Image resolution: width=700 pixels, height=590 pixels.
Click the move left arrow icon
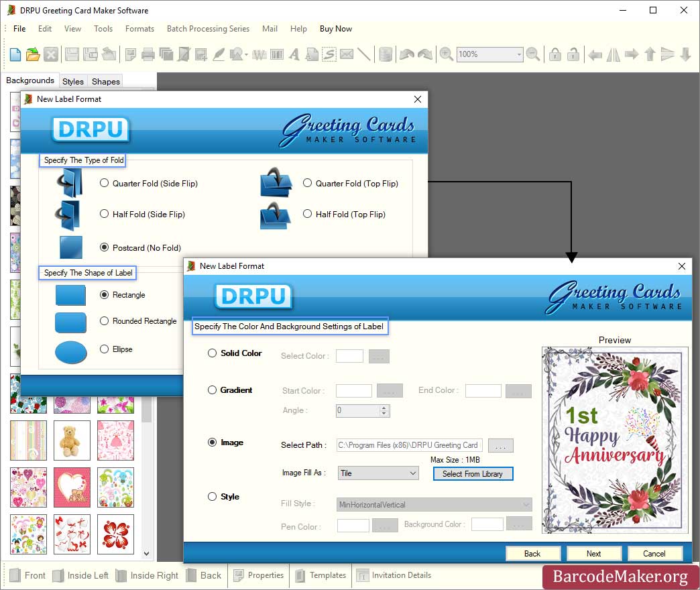point(595,55)
